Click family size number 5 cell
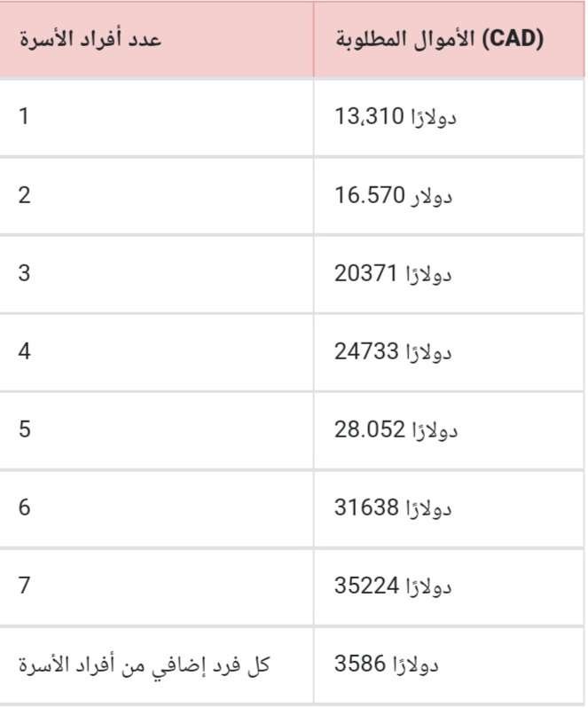This screenshot has height=708, width=588. [x=156, y=430]
